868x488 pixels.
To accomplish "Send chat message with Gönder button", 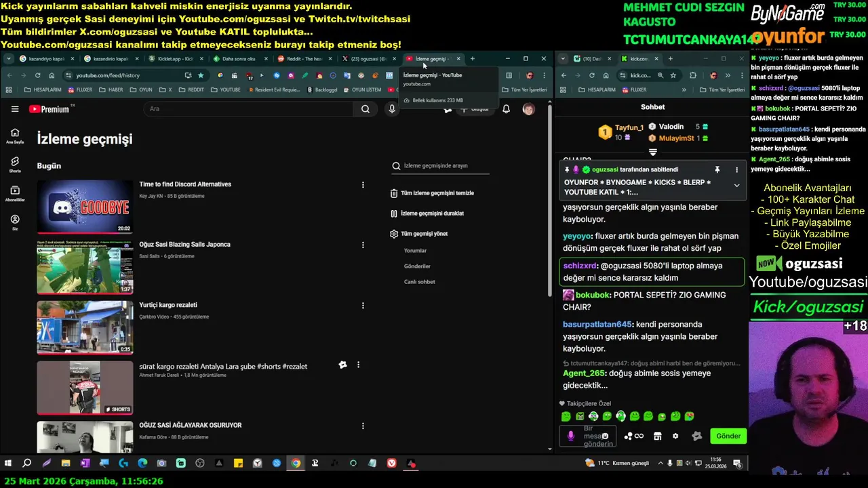I will pyautogui.click(x=728, y=436).
